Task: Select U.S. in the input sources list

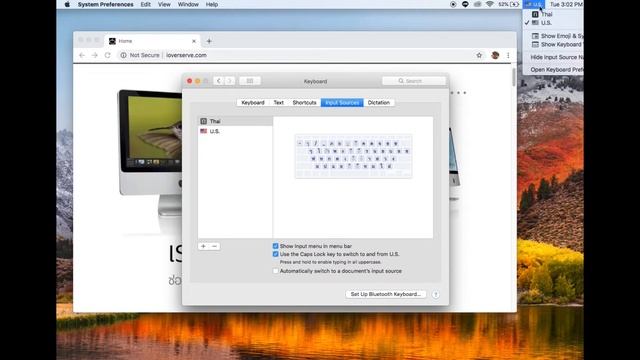Action: (235, 131)
